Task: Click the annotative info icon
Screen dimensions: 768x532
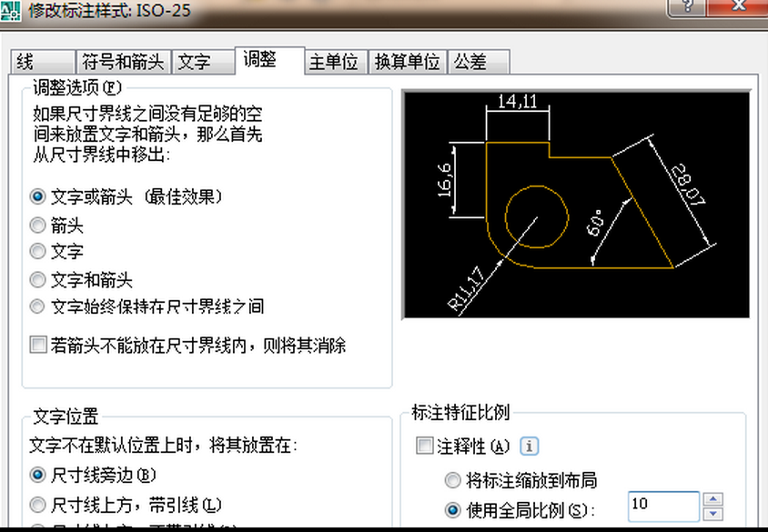Action: [x=530, y=447]
